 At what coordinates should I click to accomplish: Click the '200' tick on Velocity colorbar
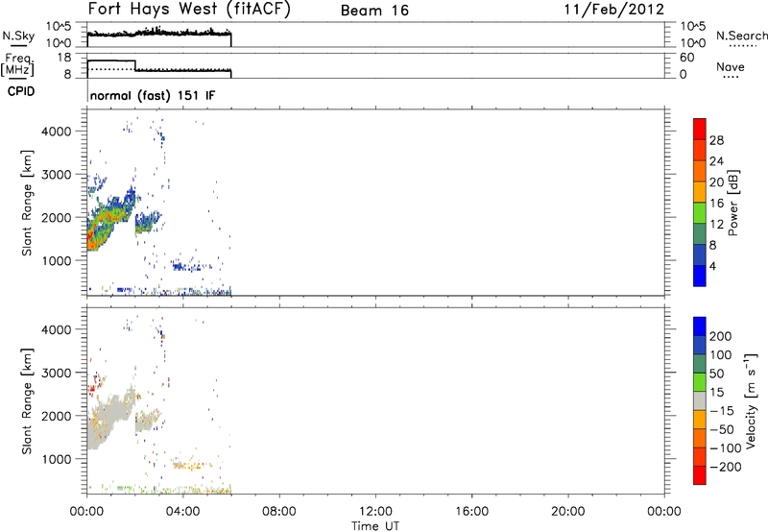[721, 336]
